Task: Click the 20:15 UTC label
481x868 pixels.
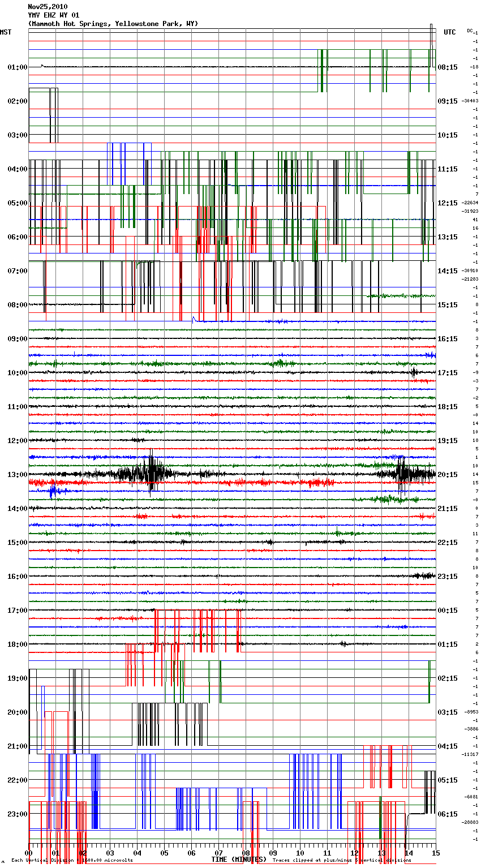Action: (448, 475)
